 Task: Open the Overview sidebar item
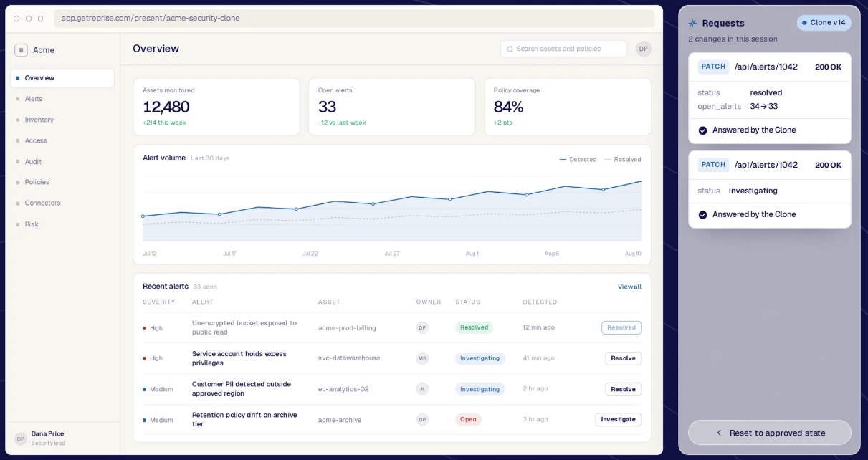[x=62, y=78]
